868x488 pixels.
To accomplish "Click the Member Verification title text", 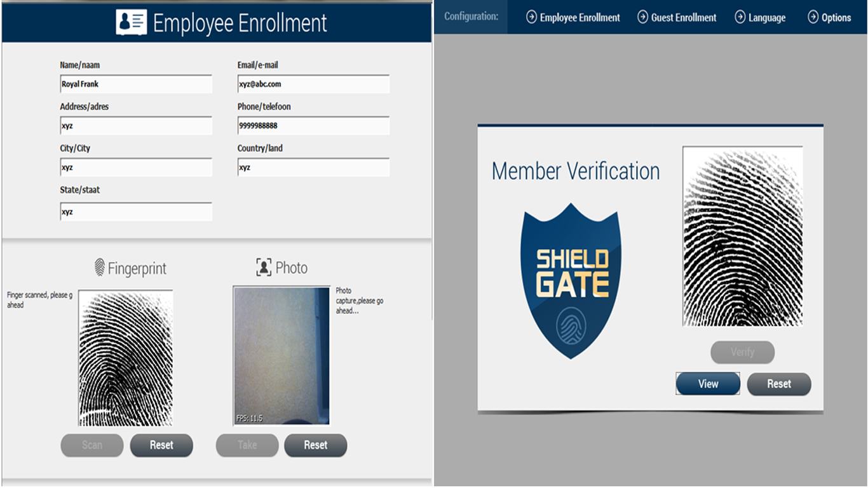I will tap(576, 171).
